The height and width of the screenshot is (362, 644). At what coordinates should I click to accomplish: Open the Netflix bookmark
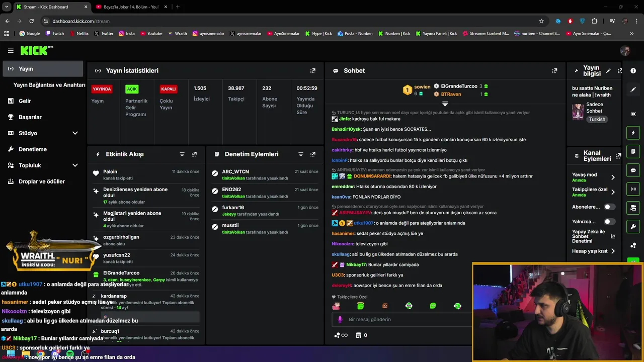tap(78, 34)
